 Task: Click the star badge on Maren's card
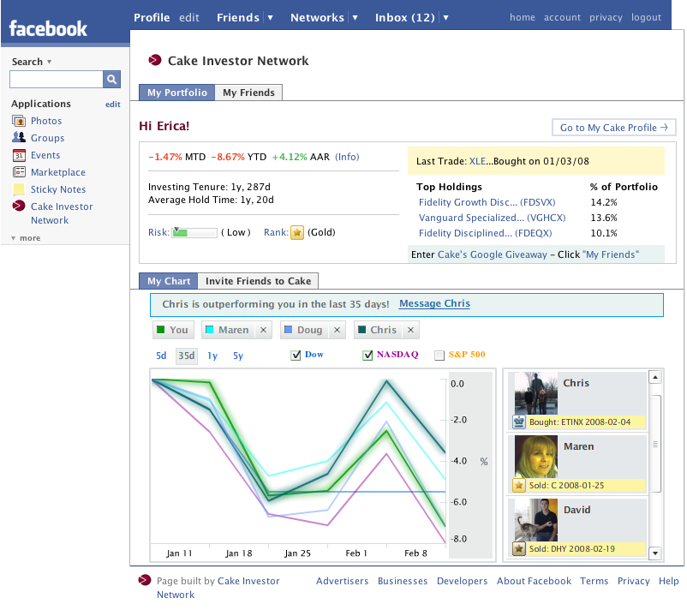(x=519, y=486)
